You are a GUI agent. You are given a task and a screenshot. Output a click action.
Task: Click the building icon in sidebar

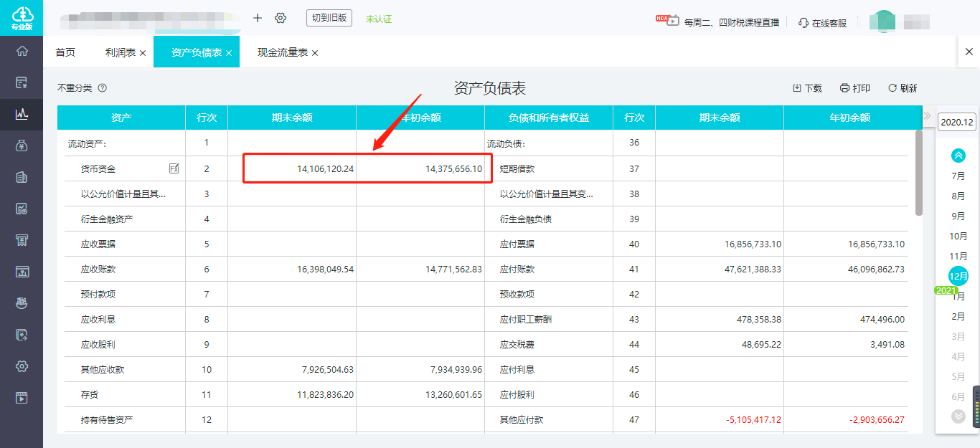click(22, 177)
